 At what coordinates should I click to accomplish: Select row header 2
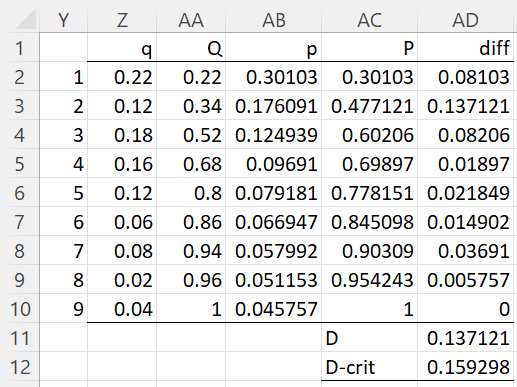19,77
